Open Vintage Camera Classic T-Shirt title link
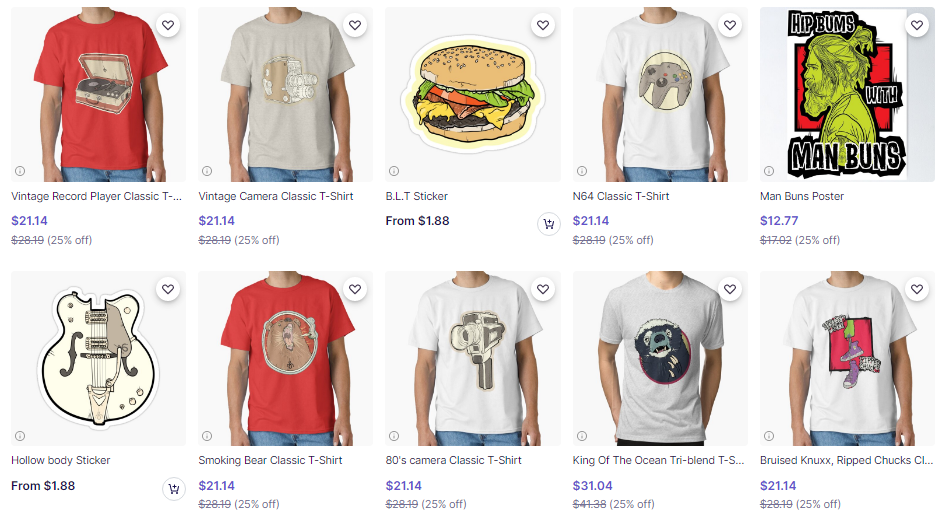The image size is (939, 519). point(275,196)
